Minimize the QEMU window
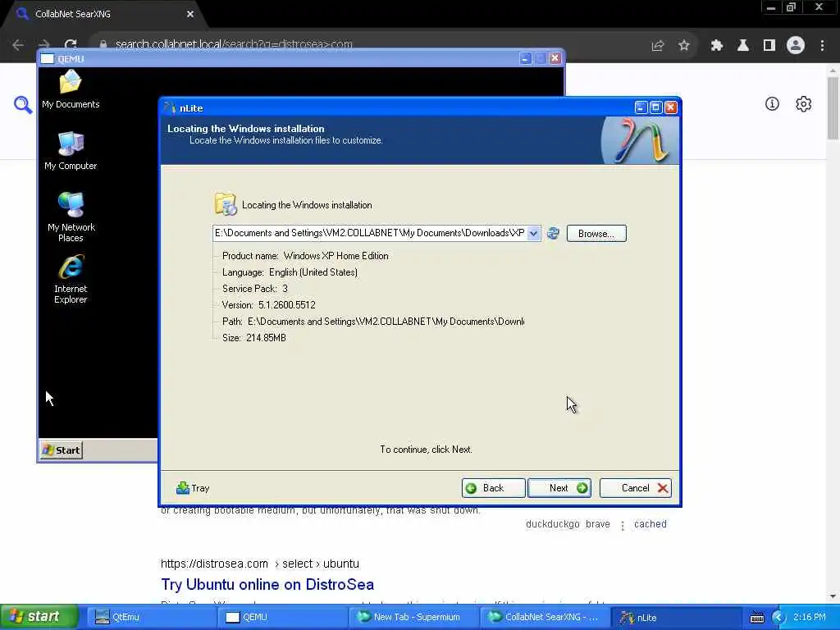The image size is (840, 630). coord(526,58)
